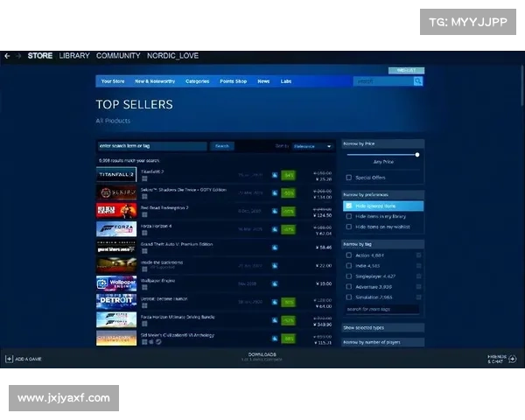Viewport: 525px width, 420px height.
Task: Check Hide items on my wishlist
Action: click(x=349, y=227)
